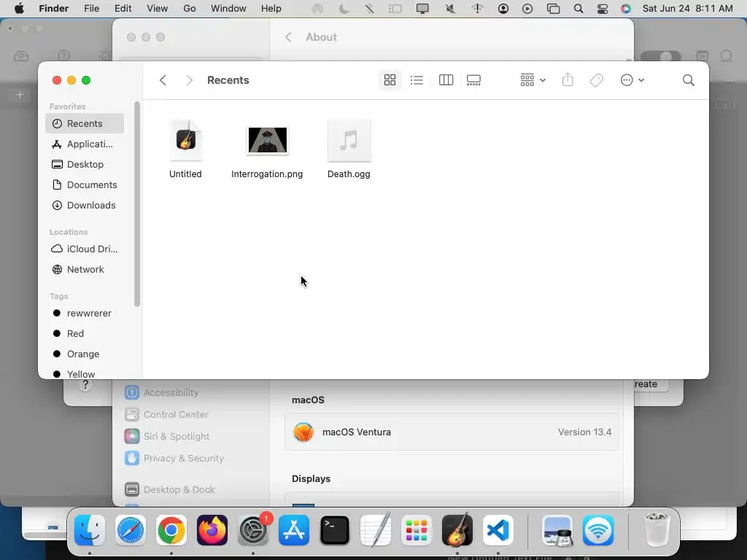Click the macOS Ventura row in About
This screenshot has height=560, width=747.
[x=452, y=432]
